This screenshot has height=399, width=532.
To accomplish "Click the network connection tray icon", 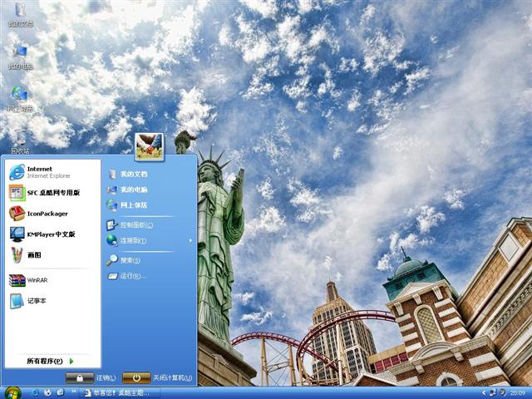I will pyautogui.click(x=493, y=393).
